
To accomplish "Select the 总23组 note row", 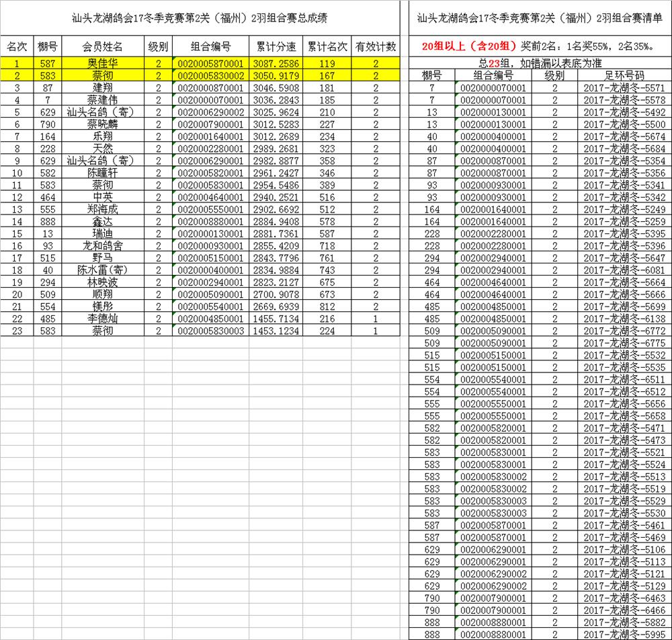I will [540, 63].
